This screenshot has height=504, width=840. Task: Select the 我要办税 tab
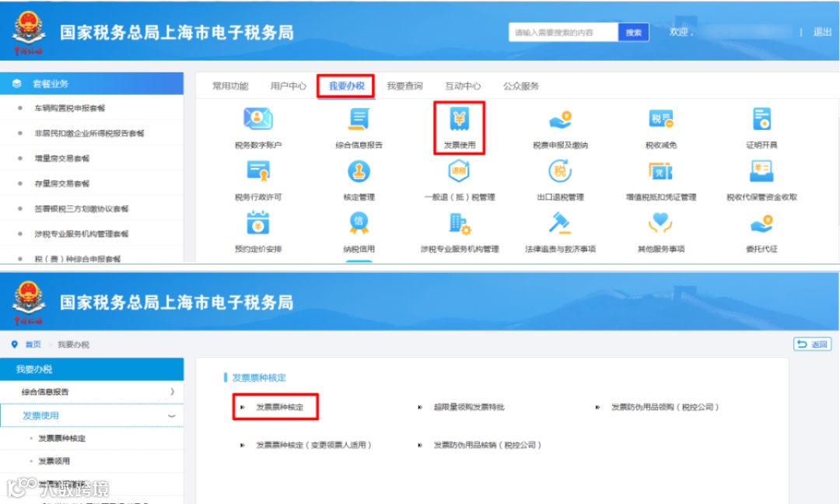pos(346,86)
